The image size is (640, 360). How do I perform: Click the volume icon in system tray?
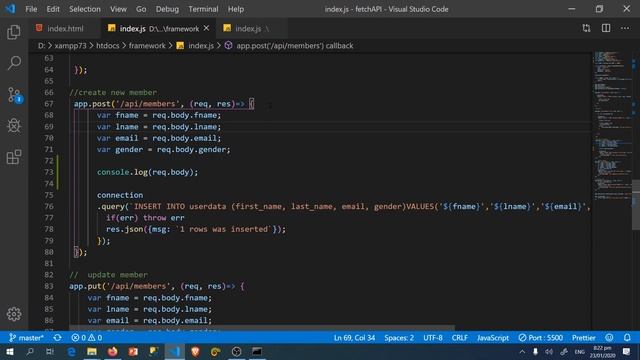[x=549, y=351]
